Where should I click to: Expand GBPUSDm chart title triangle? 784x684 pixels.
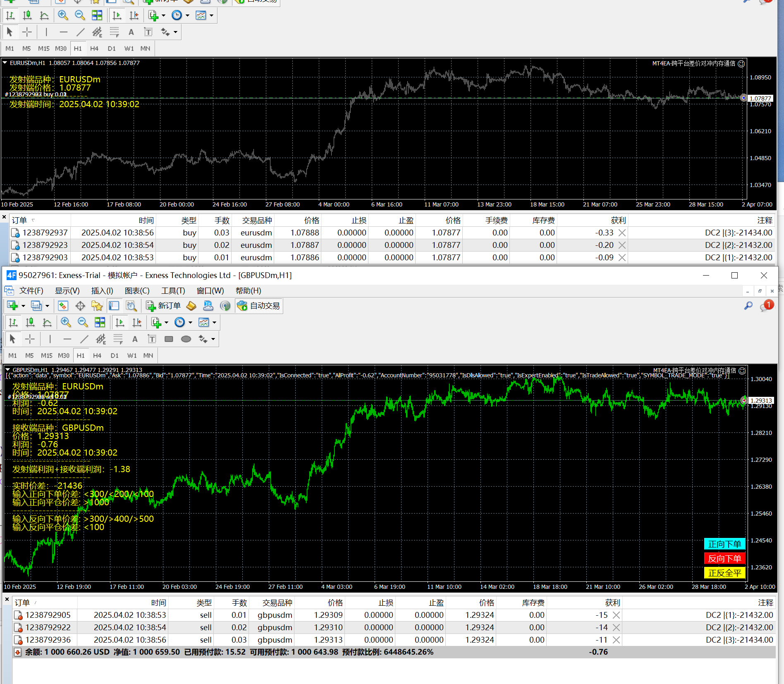[x=7, y=370]
